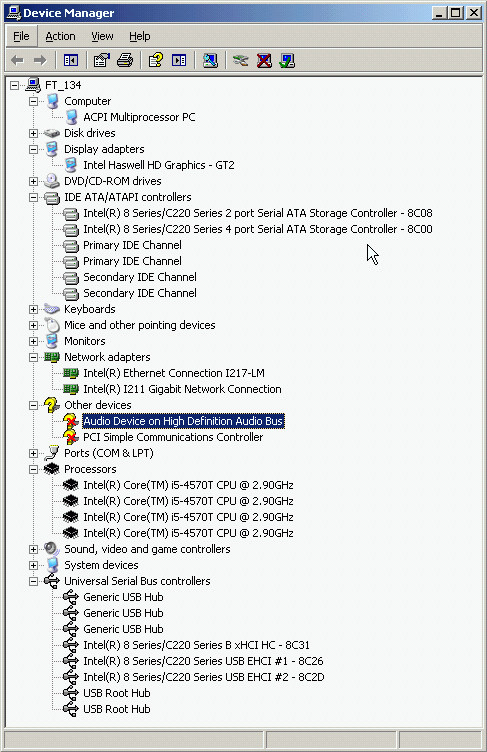Click the Universal Serial Bus controllers USB icon
Viewport: 487px width, 752px height.
(52, 581)
